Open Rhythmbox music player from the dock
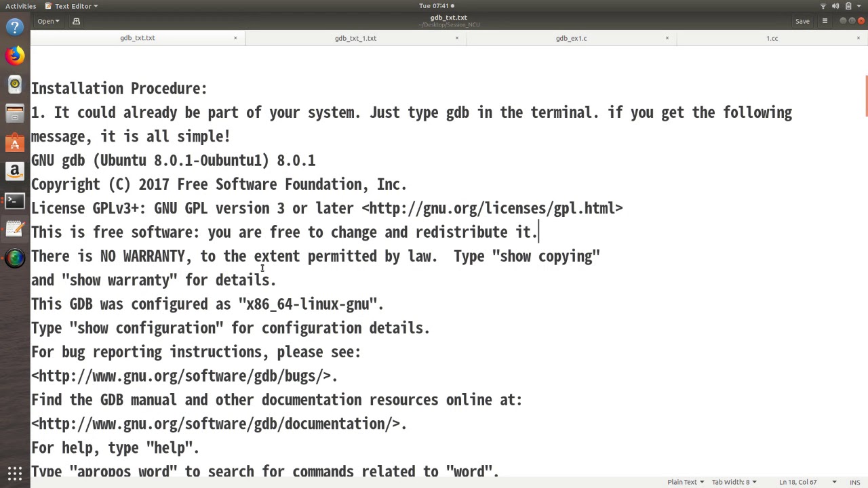 15,85
